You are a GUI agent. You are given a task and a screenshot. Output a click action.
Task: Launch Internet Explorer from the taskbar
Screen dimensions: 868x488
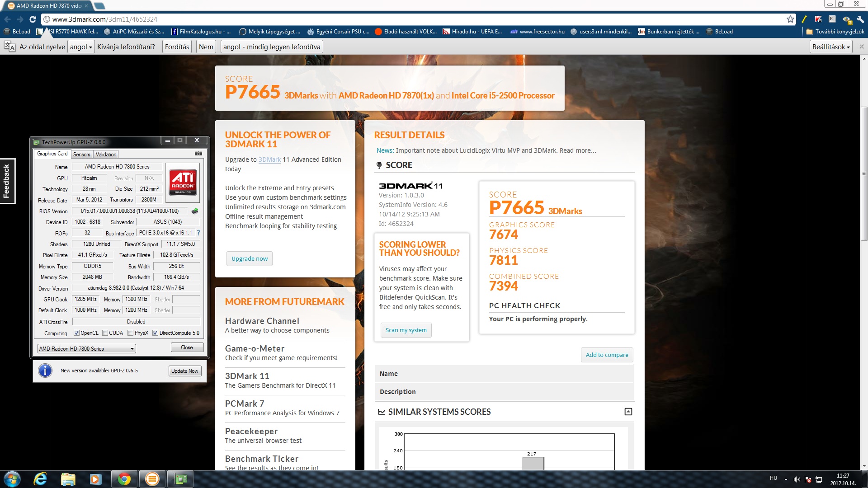coord(40,479)
